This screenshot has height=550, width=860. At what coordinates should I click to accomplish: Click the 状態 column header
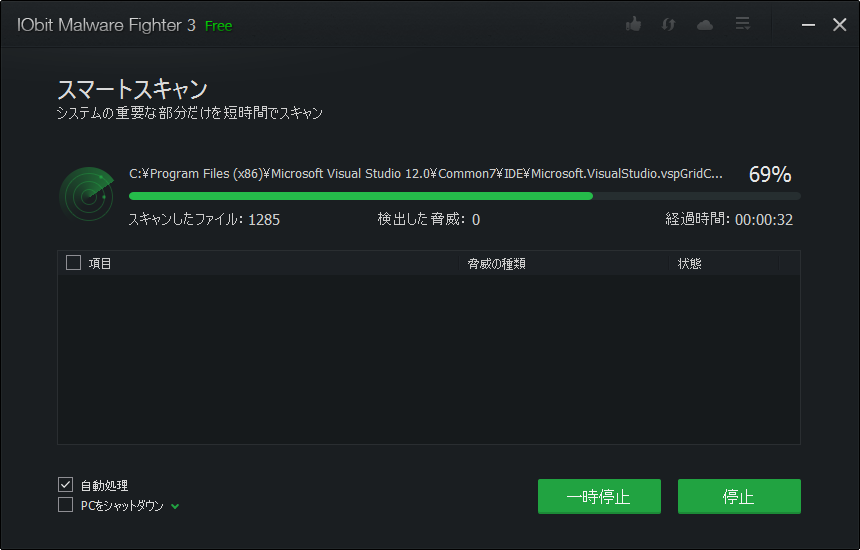coord(689,264)
